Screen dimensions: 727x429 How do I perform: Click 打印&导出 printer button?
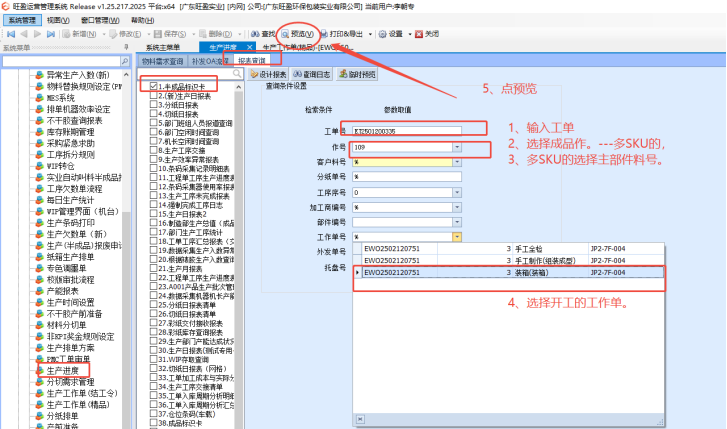(x=342, y=34)
